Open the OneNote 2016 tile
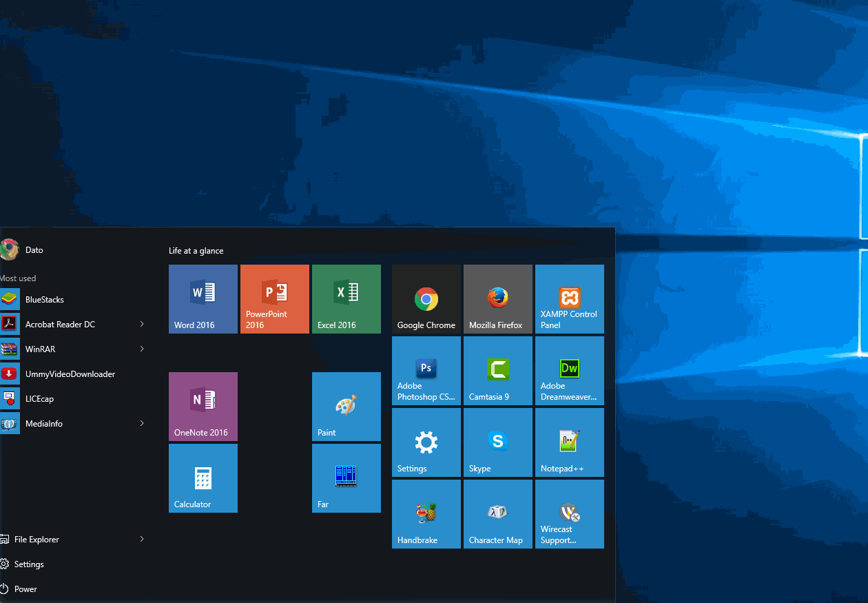 click(x=203, y=407)
